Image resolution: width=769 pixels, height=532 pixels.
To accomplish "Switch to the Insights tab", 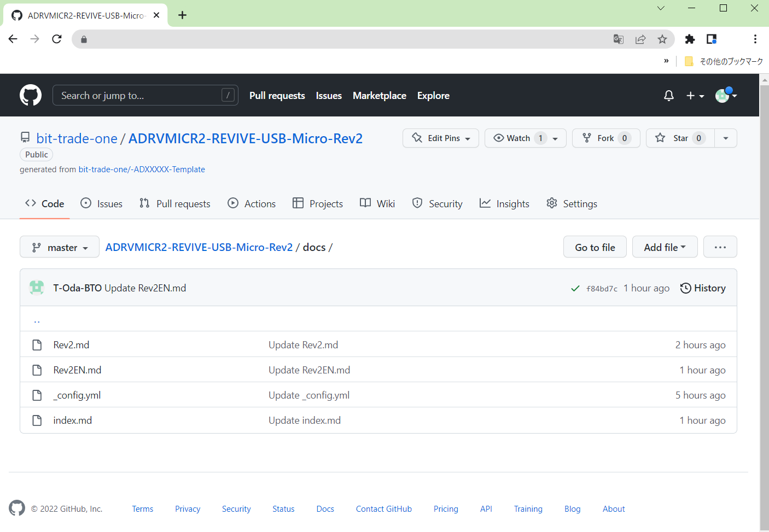I will pyautogui.click(x=504, y=203).
